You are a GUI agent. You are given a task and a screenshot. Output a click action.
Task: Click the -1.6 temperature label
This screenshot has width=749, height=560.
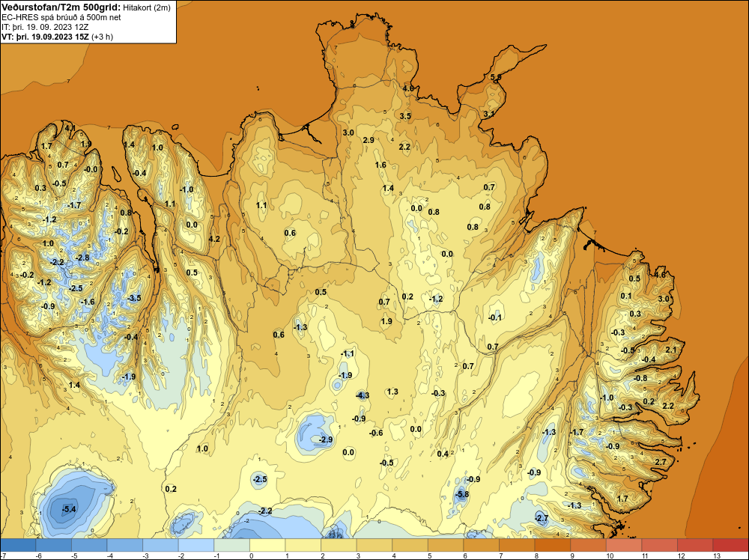pyautogui.click(x=88, y=302)
